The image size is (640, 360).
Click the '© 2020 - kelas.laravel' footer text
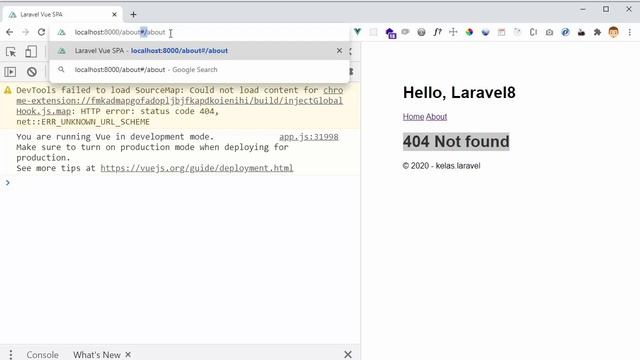441,166
